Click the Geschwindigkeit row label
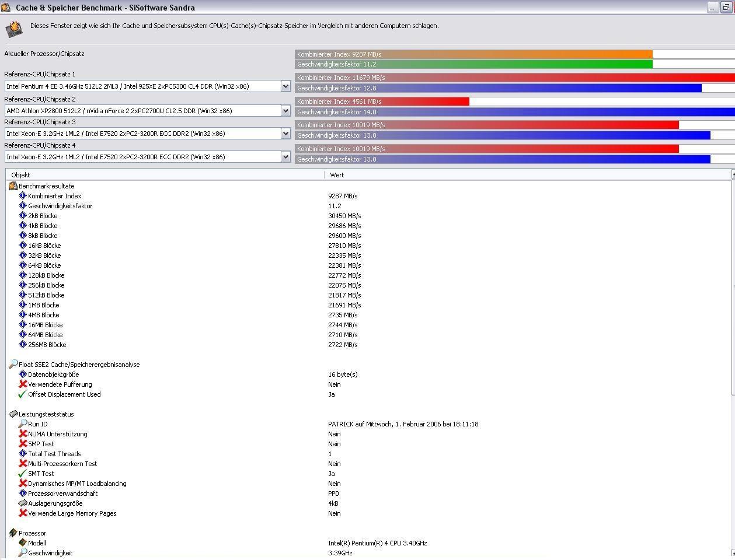The width and height of the screenshot is (735, 560). [x=50, y=553]
